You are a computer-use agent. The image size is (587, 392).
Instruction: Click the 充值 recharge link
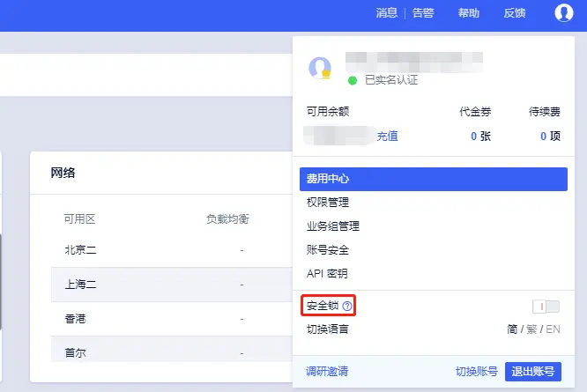[x=387, y=136]
